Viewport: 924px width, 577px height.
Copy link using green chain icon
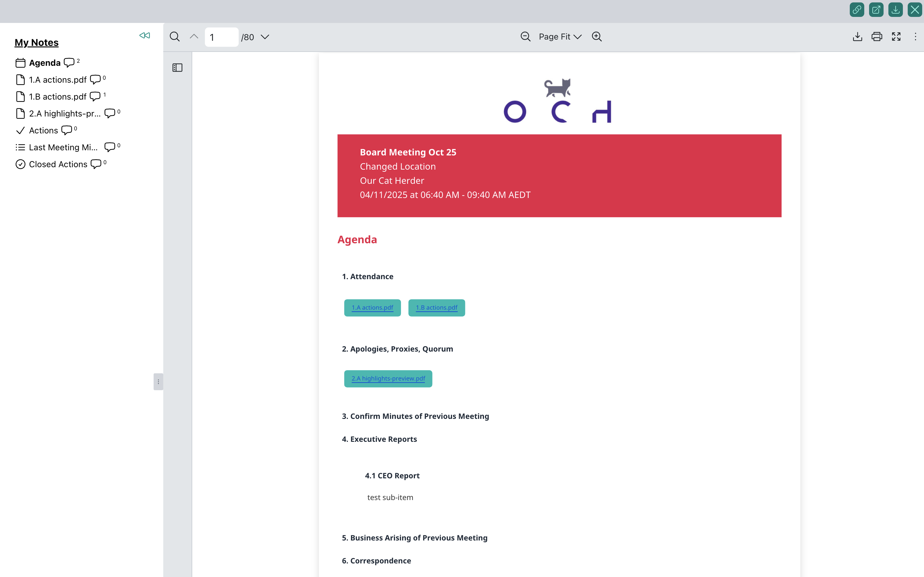(857, 10)
